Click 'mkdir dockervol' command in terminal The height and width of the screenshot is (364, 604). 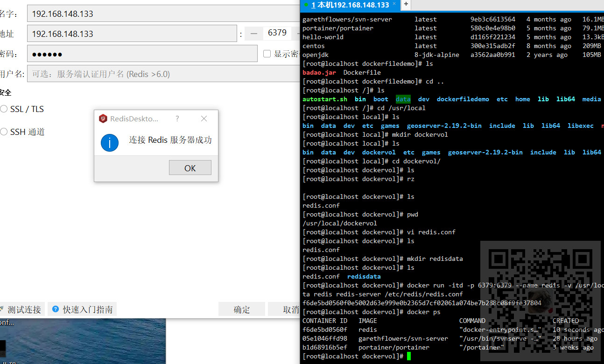pos(420,134)
